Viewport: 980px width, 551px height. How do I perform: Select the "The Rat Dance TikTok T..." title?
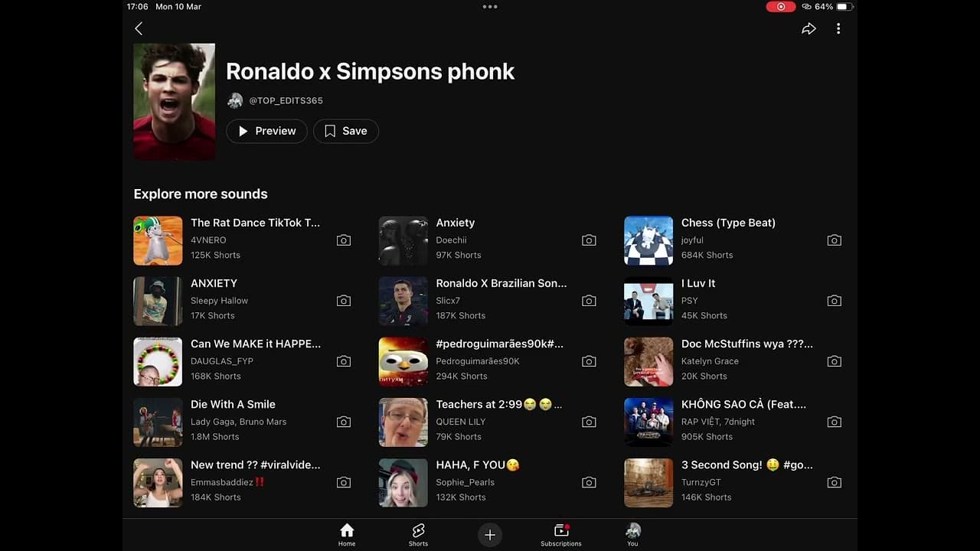tap(256, 223)
